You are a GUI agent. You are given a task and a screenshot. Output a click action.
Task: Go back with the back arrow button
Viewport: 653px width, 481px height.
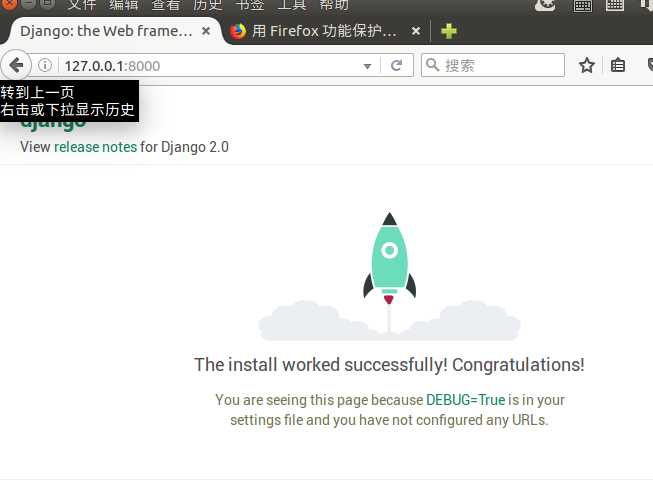click(16, 65)
